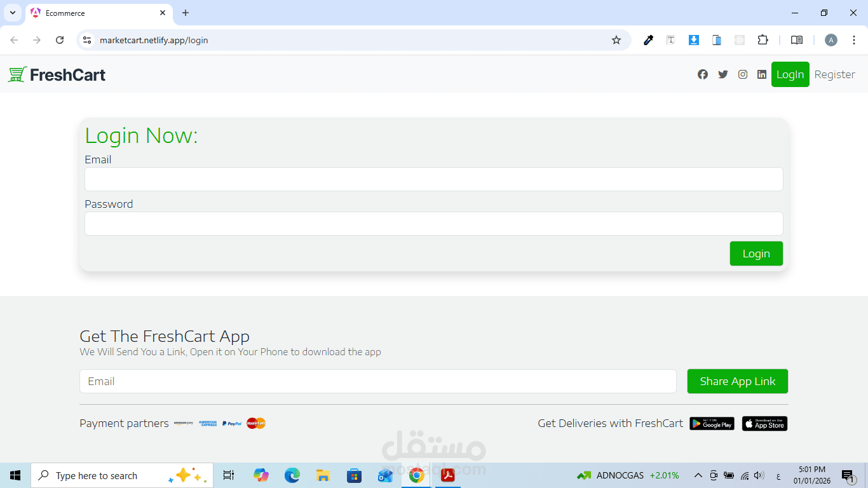Open the FreshCart Facebook icon
Screen dimensions: 868x488
(x=703, y=74)
